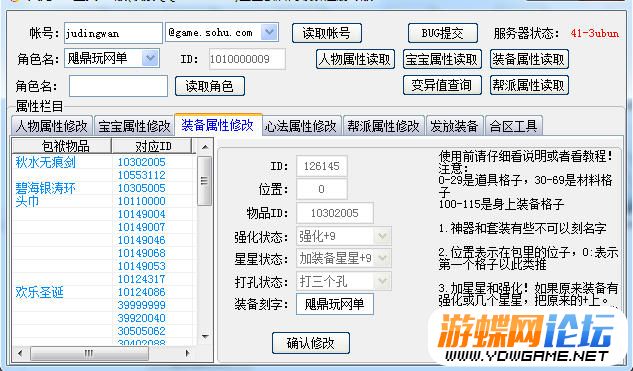Open the 星星状态 dropdown
This screenshot has width=633, height=371.
382,258
